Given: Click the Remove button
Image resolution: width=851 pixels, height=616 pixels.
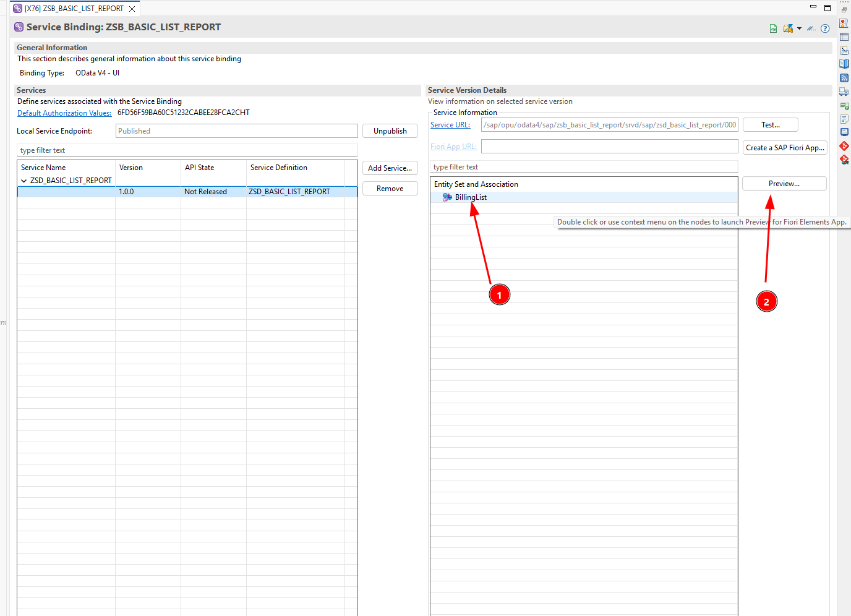Looking at the screenshot, I should tap(390, 189).
